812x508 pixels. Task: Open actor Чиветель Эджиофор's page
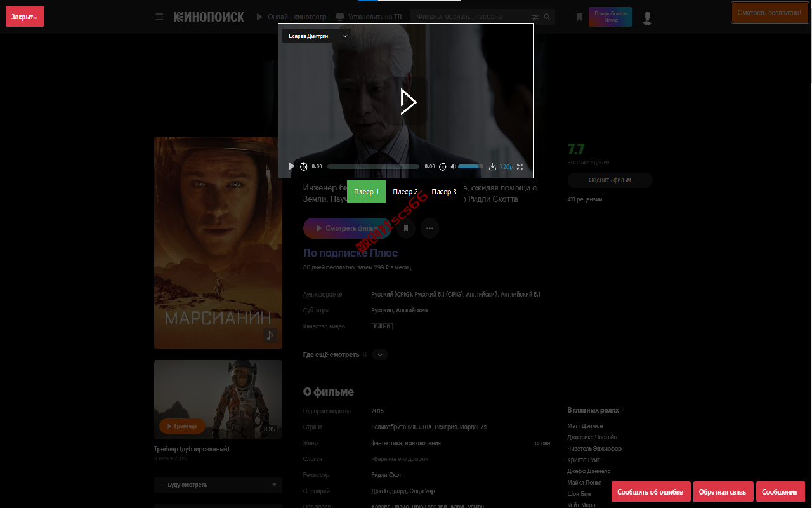(x=594, y=448)
